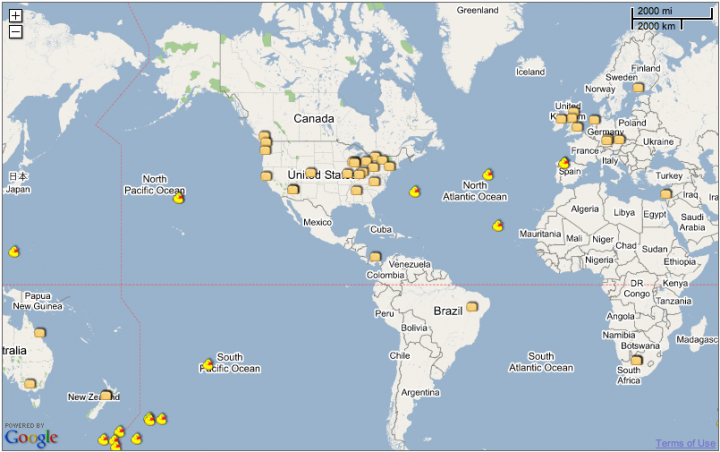Click the bread marker near Colombia
Viewport: 720px width, 452px height.
click(x=375, y=256)
